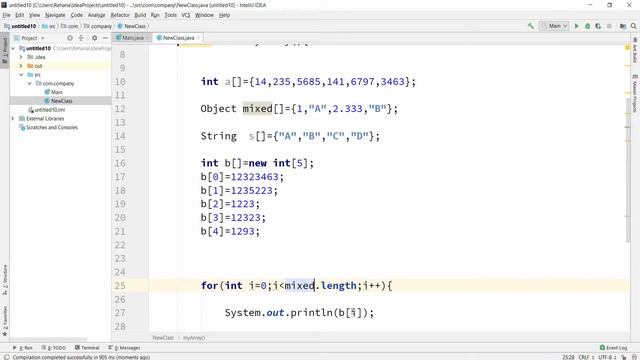The height and width of the screenshot is (360, 640).
Task: Toggle the Favorites side tool window
Action: 5,321
